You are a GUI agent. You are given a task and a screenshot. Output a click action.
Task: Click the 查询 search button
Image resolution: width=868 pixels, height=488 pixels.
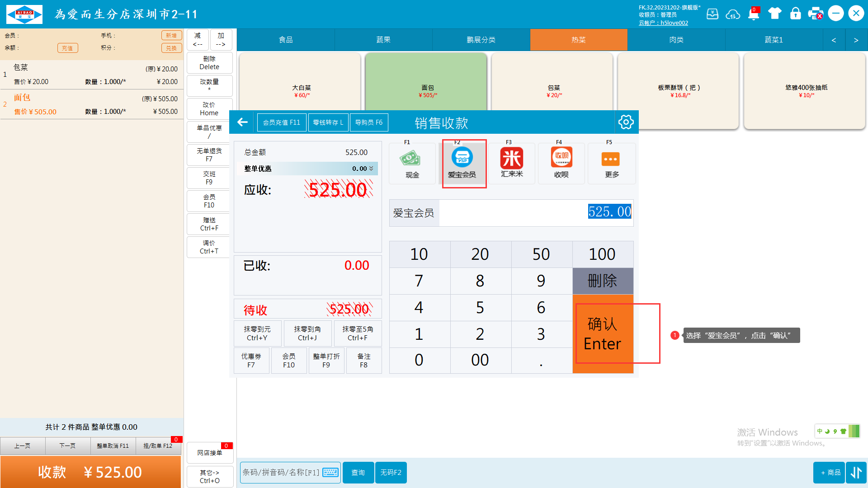pos(358,473)
